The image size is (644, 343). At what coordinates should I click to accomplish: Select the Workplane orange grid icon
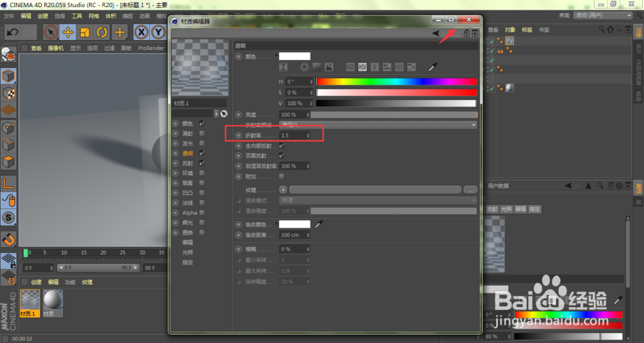click(8, 110)
